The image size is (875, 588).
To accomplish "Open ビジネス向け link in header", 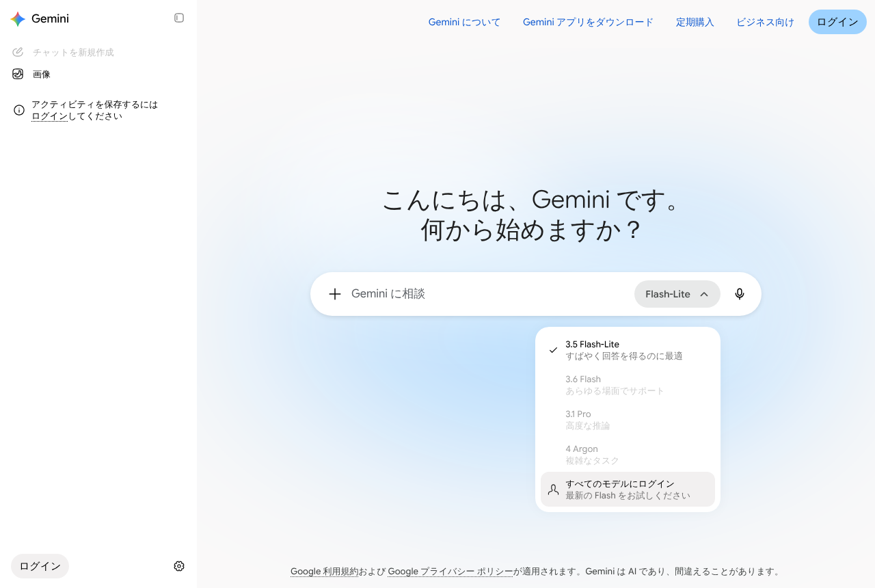I will [765, 22].
